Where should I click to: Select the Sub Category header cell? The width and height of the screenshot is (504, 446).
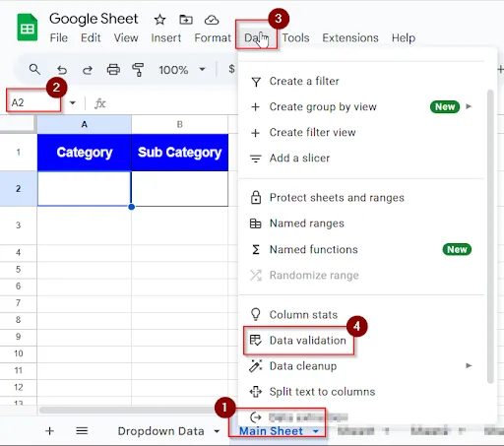click(180, 153)
